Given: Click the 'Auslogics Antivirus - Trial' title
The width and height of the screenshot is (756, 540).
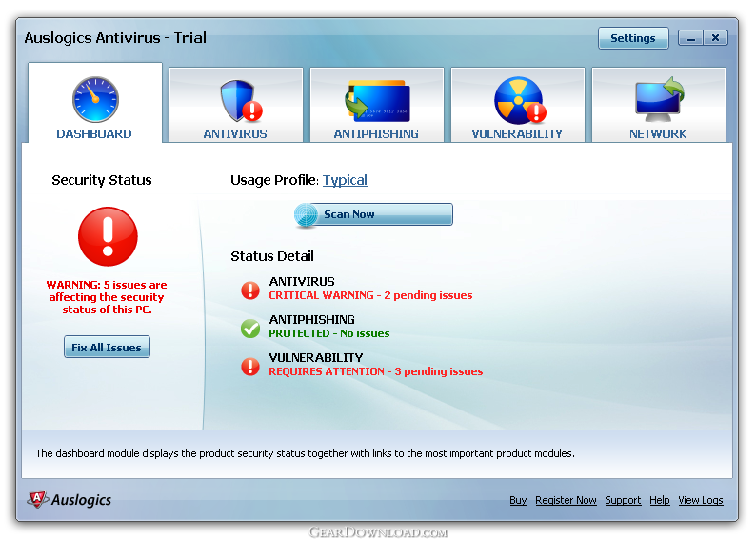Looking at the screenshot, I should tap(115, 37).
